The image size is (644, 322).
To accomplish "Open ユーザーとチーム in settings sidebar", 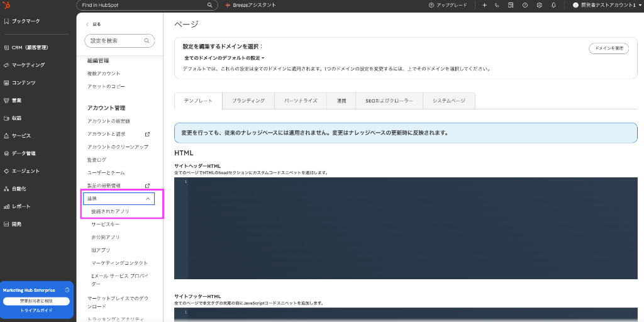I will click(106, 173).
